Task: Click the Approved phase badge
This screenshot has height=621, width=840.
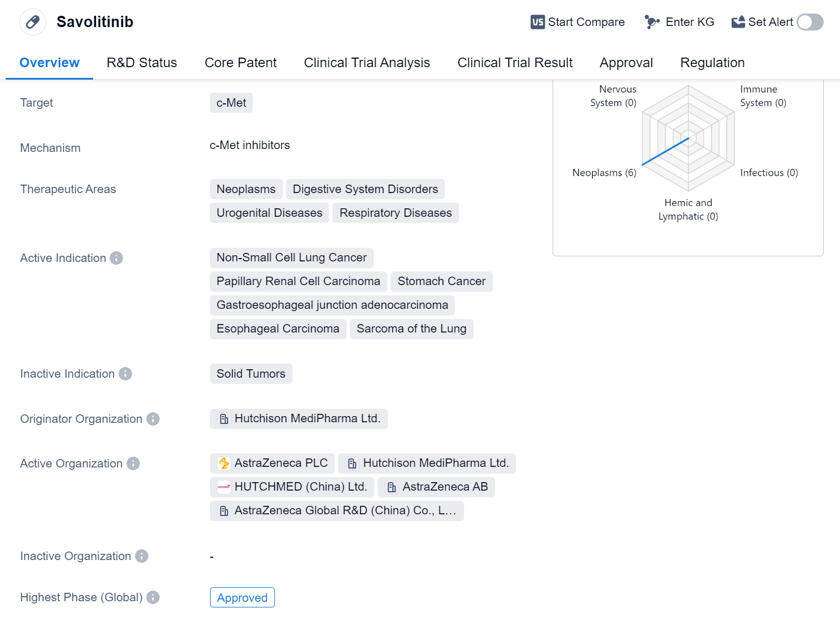Action: pyautogui.click(x=242, y=597)
